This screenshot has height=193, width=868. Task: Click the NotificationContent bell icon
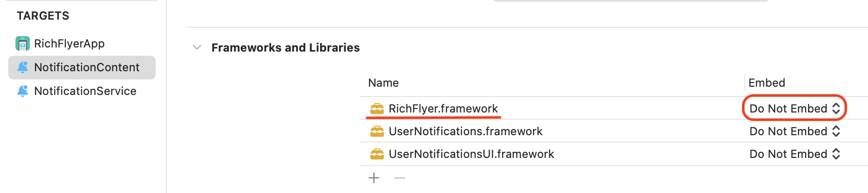23,67
